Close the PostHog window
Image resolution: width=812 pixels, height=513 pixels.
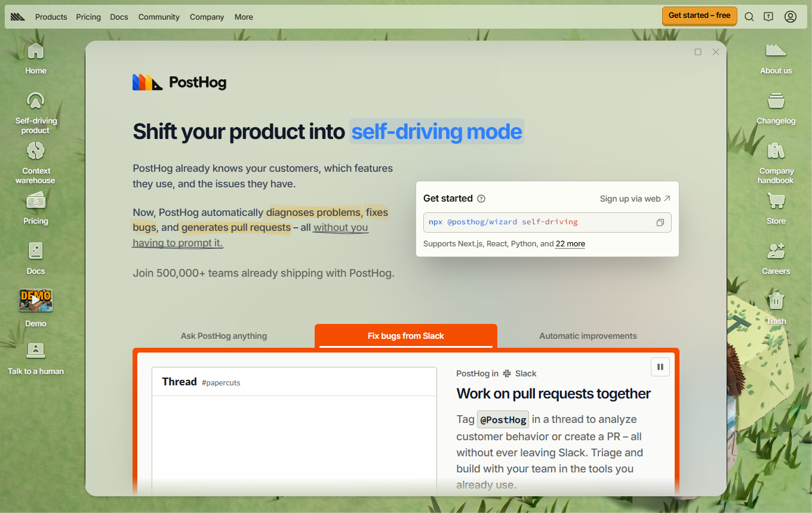click(716, 52)
